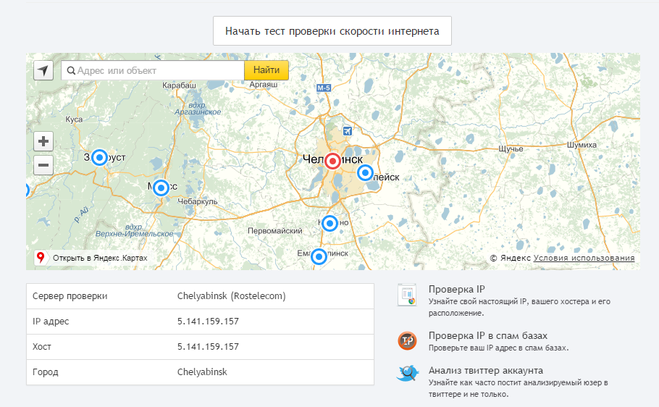Click the Аргаяш label on map
Screen dimensions: 659x407
264,85
